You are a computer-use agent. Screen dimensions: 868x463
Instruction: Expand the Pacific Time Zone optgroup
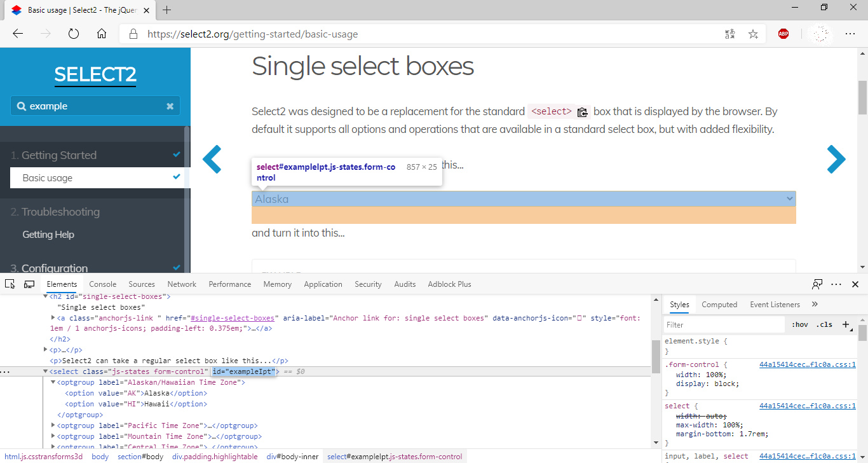(53, 425)
